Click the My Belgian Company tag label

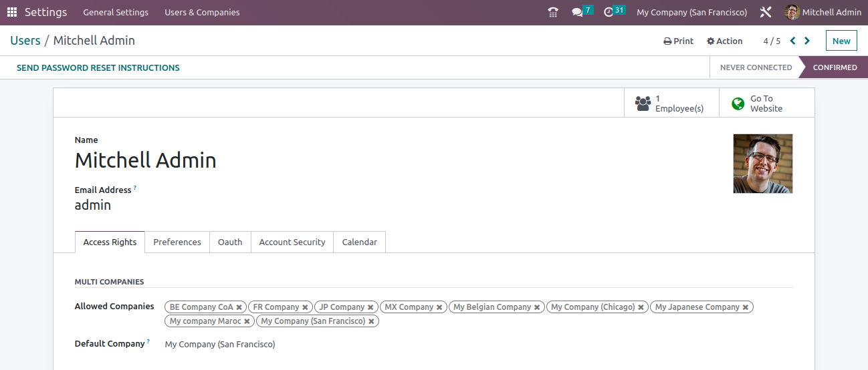click(x=492, y=307)
